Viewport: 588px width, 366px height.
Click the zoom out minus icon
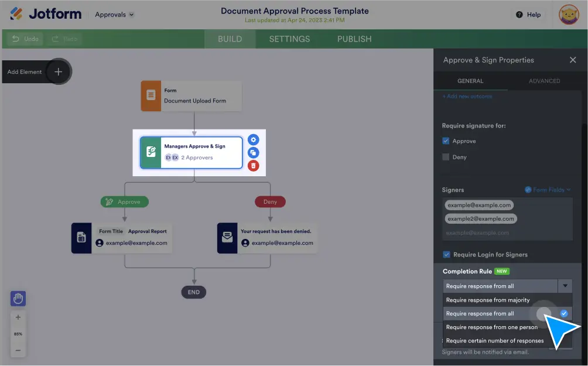coord(18,350)
